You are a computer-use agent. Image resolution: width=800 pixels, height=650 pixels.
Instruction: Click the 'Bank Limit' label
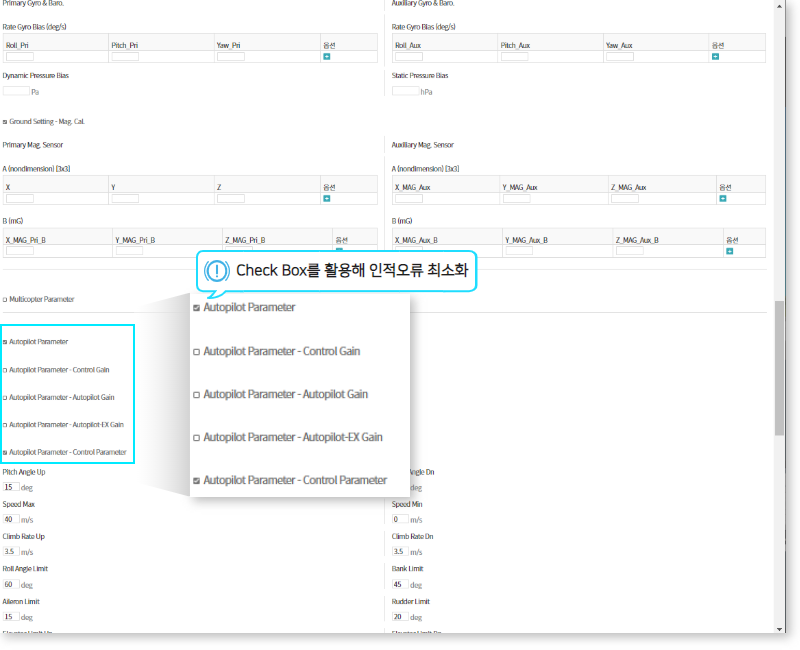click(x=408, y=568)
